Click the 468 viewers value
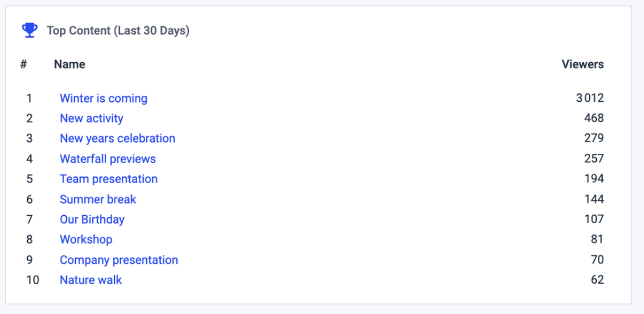 (x=594, y=119)
